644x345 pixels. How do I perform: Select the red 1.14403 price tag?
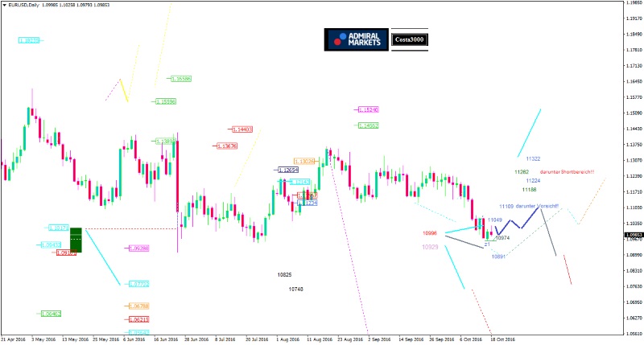242,129
